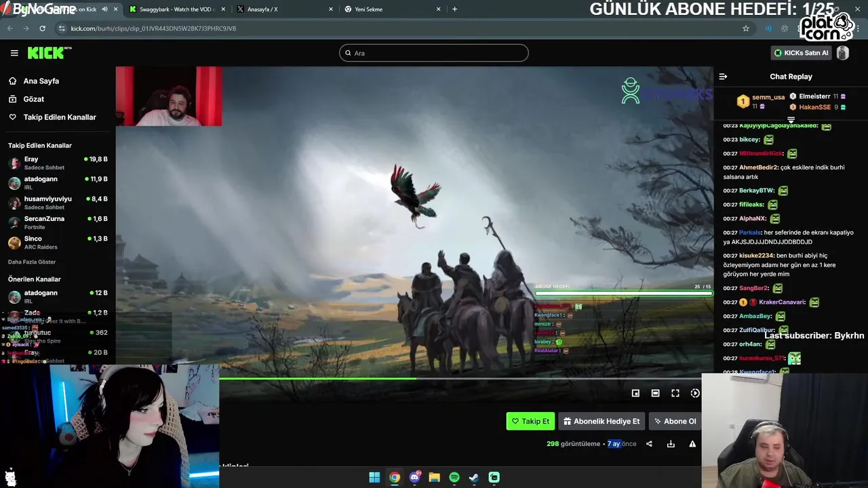Open the Chrome three-dot menu

(x=859, y=28)
